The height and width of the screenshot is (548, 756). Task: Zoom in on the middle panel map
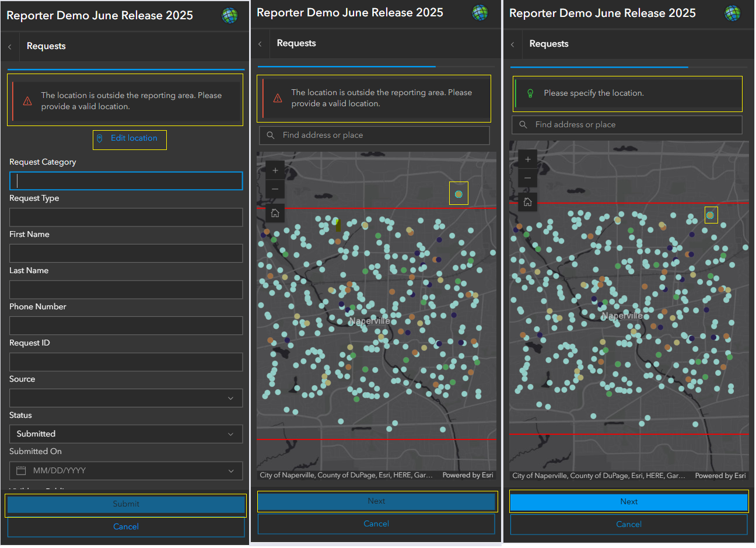click(x=275, y=170)
